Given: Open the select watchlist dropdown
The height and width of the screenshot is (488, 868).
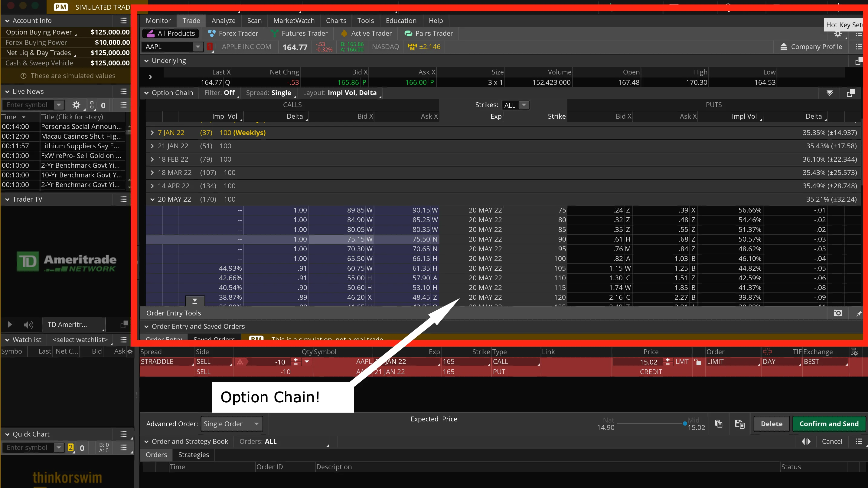Looking at the screenshot, I should (80, 340).
